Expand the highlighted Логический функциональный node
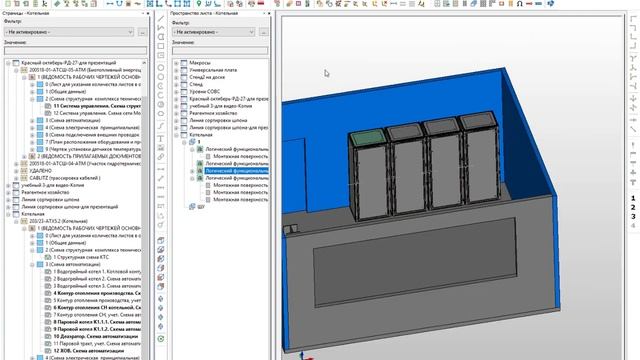 [x=192, y=171]
